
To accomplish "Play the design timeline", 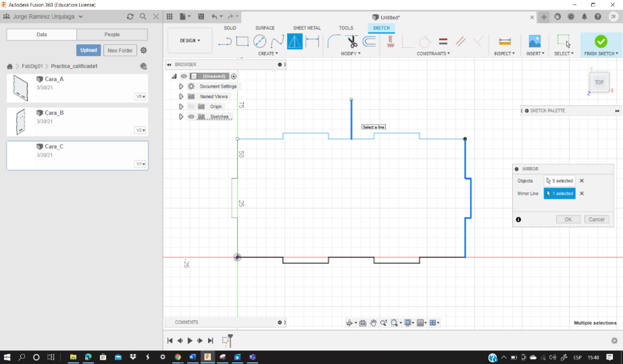I will (190, 341).
